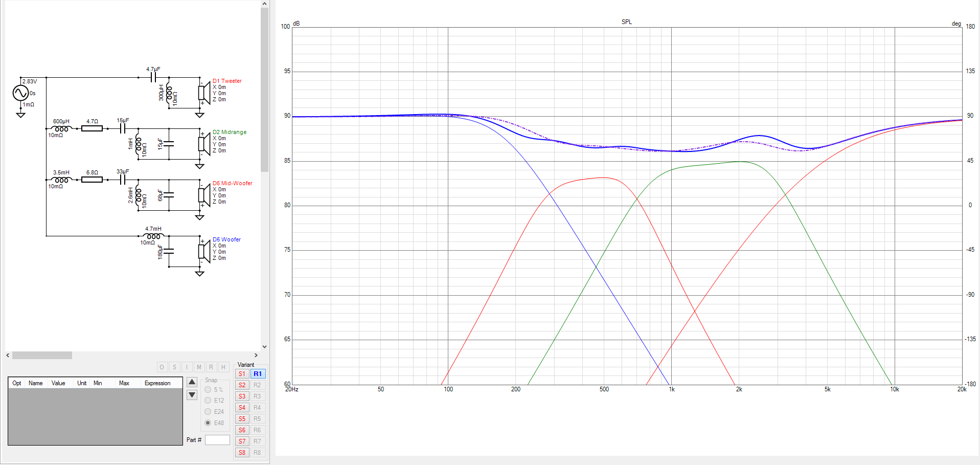Select the 180µF woofer shunt capacitor

(169, 252)
